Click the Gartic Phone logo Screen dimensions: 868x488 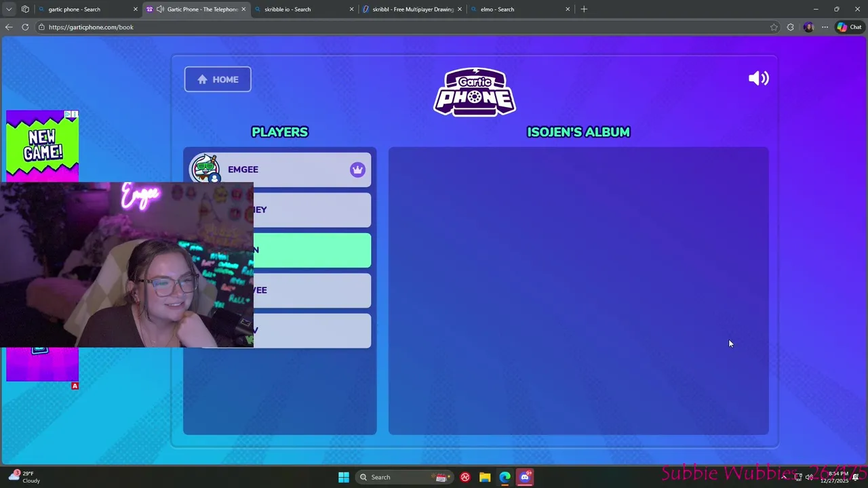coord(475,92)
